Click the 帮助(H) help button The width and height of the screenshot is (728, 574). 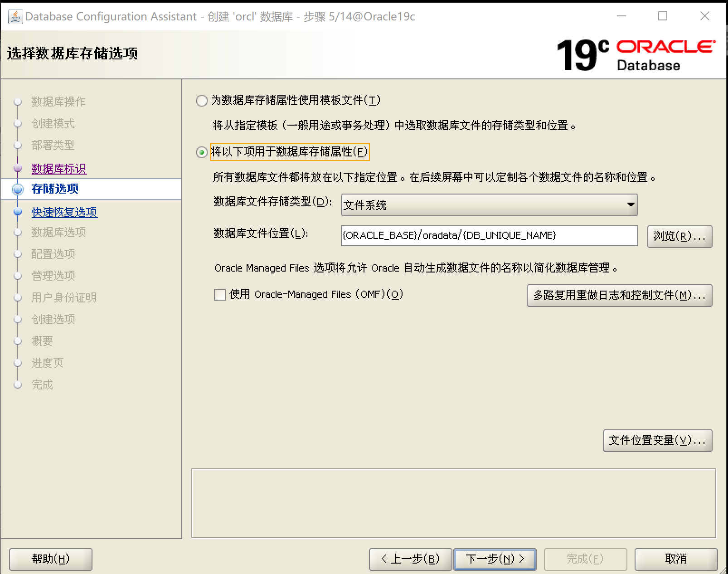(x=51, y=559)
